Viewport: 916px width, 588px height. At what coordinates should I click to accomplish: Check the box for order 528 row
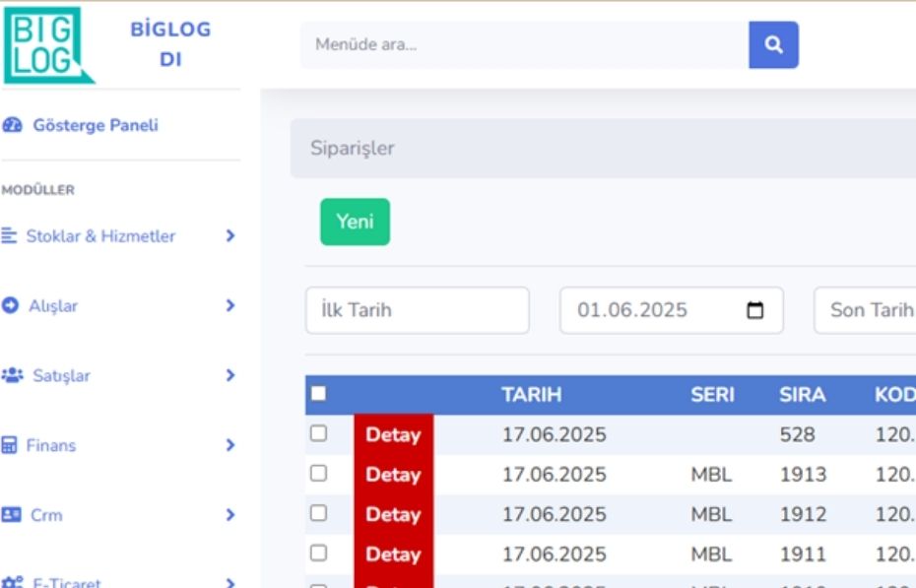tap(318, 433)
